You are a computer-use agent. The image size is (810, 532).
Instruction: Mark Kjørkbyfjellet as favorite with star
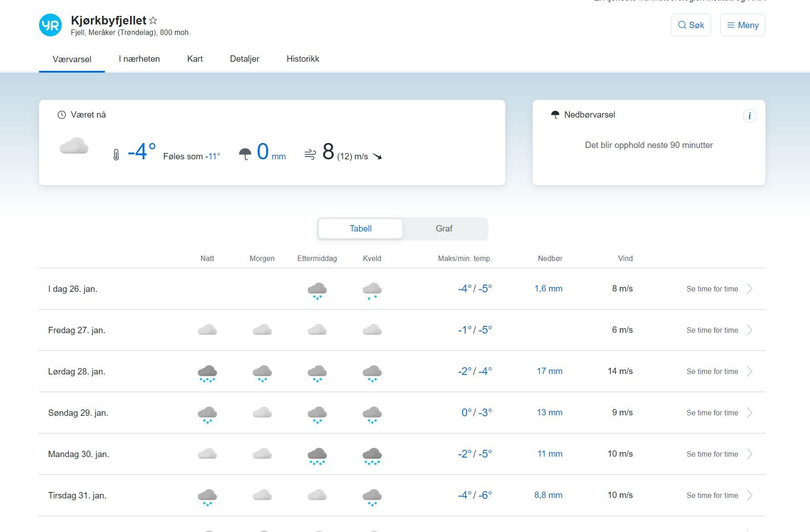tap(153, 20)
